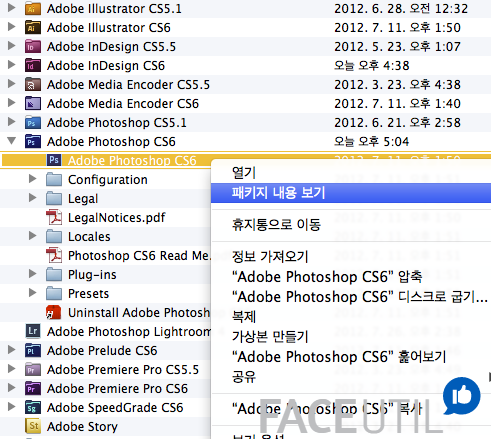The width and height of the screenshot is (491, 439).
Task: Click the Adobe Photoshop CS6 parent folder icon
Action: (x=33, y=142)
